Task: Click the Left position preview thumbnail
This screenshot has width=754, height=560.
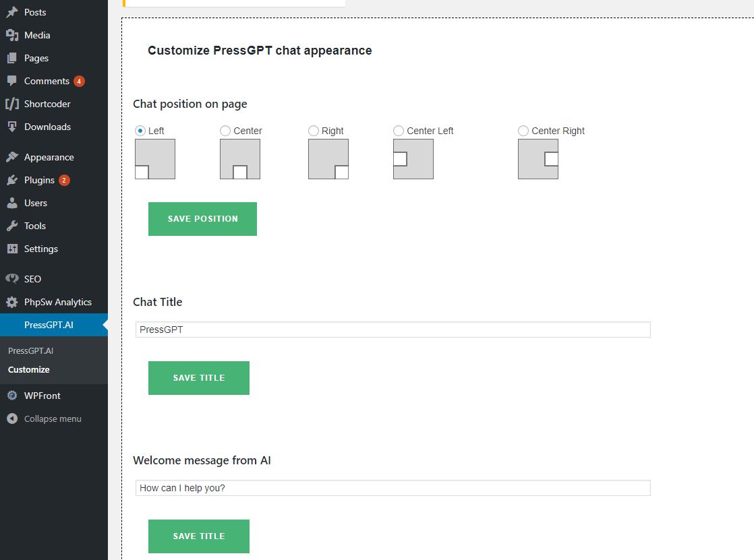Action: pyautogui.click(x=155, y=159)
